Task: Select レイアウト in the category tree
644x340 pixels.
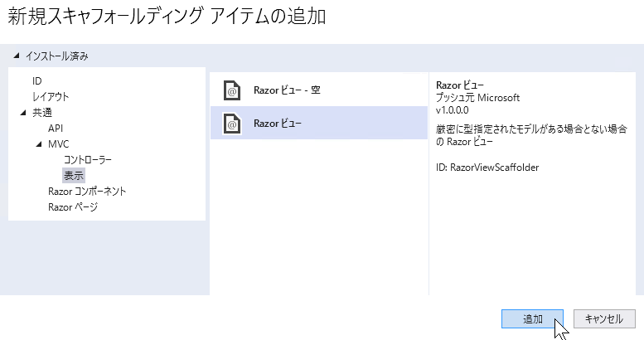Action: tap(51, 97)
